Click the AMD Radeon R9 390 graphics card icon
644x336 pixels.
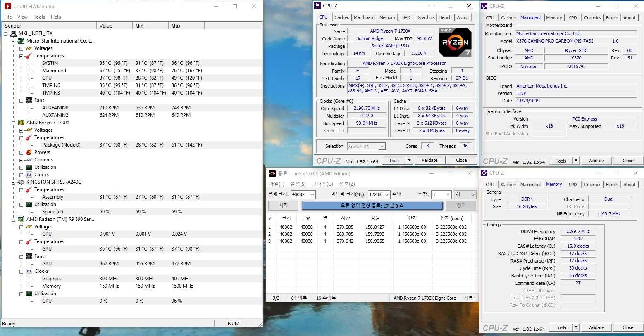click(21, 219)
